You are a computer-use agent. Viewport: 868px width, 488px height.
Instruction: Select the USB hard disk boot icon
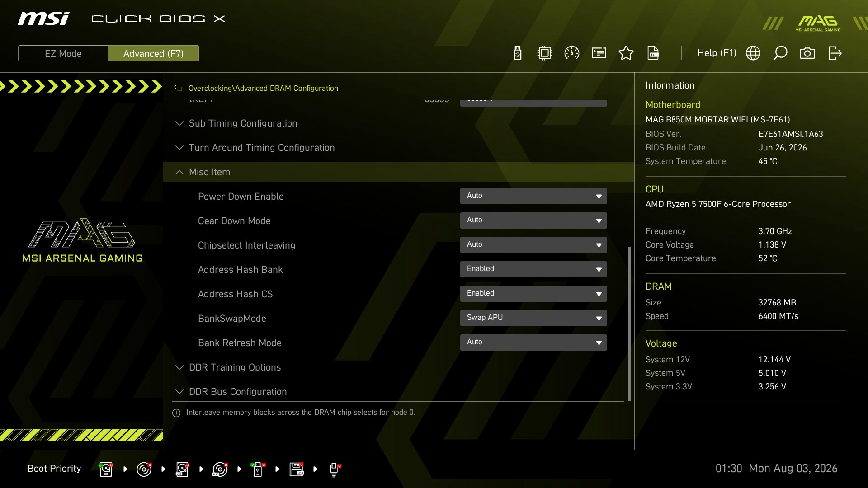182,469
